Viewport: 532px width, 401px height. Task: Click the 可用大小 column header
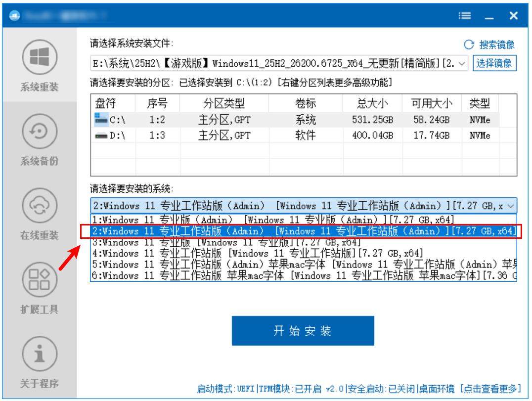tap(432, 103)
